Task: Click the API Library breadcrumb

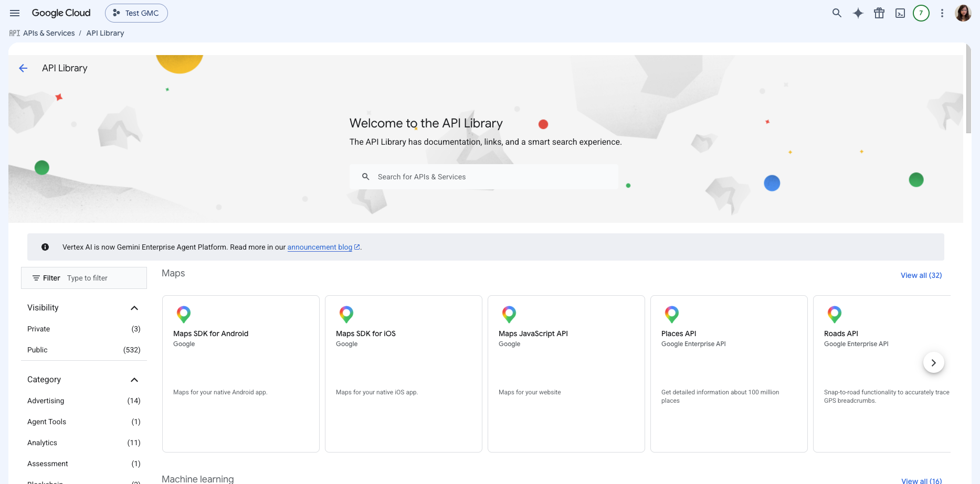Action: coord(105,33)
